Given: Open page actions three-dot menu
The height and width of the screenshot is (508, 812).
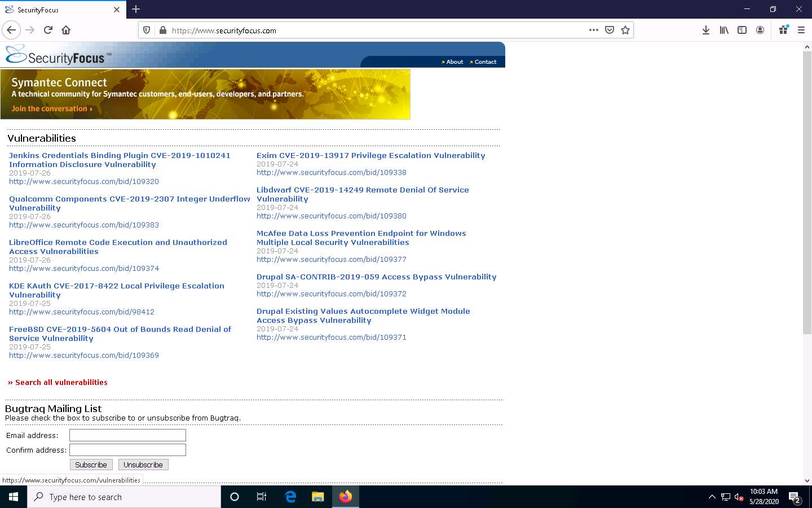Looking at the screenshot, I should coord(594,30).
